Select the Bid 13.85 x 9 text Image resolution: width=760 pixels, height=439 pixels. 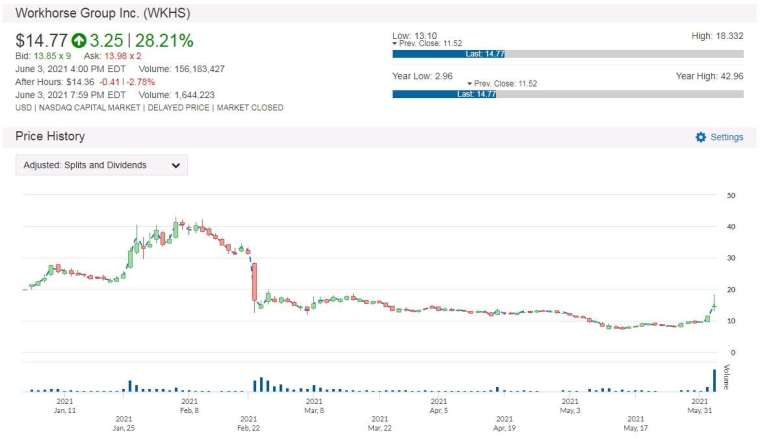coord(43,56)
